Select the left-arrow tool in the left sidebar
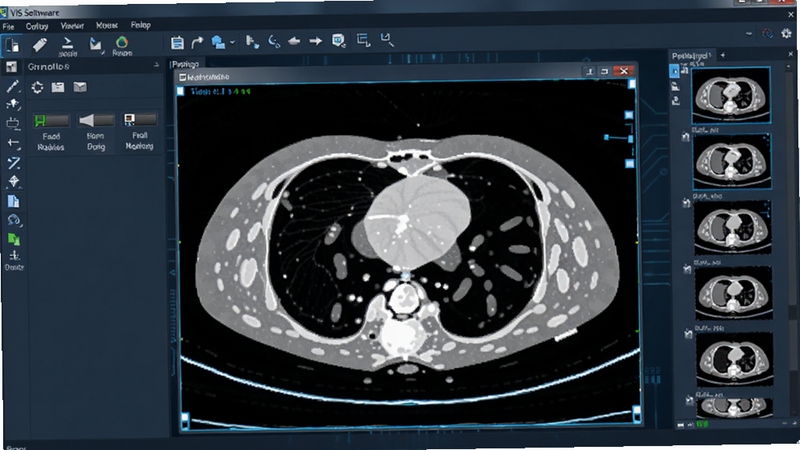 tap(13, 143)
